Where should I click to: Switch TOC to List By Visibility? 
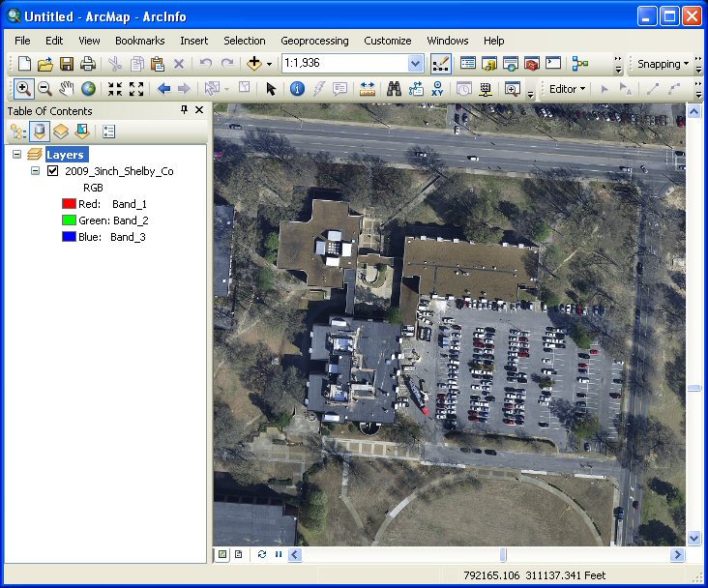(x=61, y=132)
